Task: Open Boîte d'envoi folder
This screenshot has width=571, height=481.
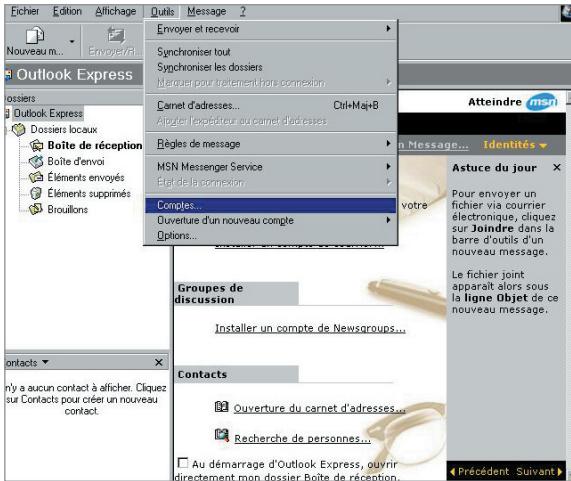Action: [x=76, y=161]
